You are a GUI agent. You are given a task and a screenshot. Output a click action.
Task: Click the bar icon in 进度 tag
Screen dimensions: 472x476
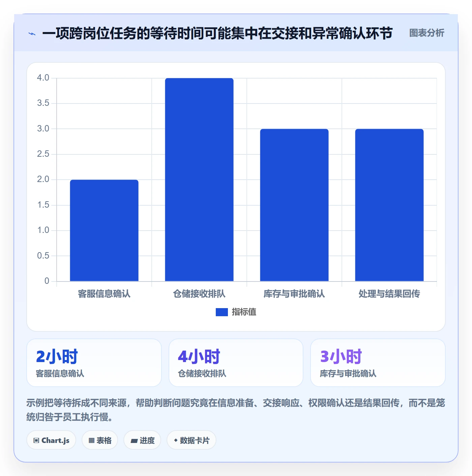tap(134, 441)
